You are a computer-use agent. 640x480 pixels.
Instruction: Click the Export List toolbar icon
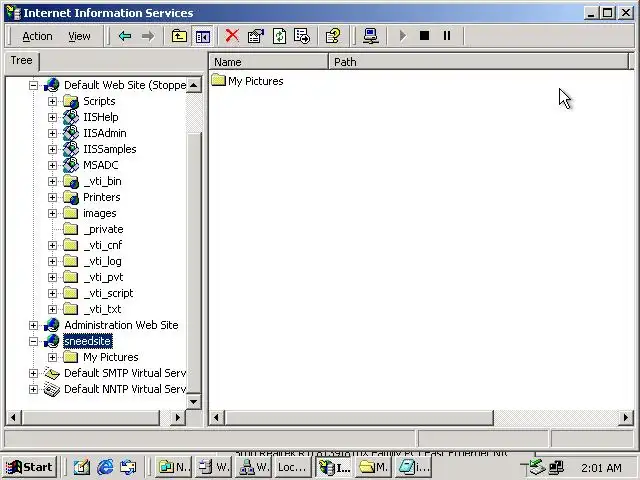pos(302,36)
